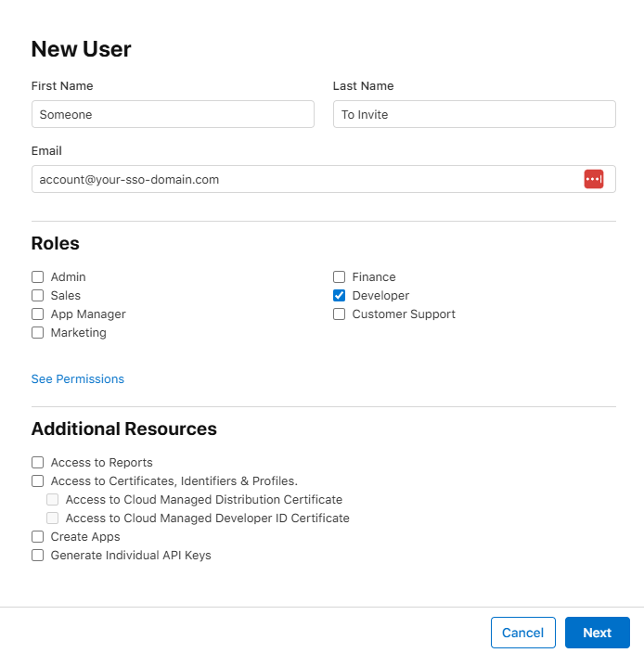Enable the Create Apps checkbox

tap(38, 537)
